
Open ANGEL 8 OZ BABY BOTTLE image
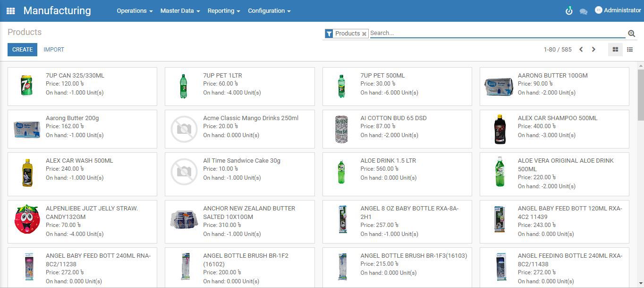pyautogui.click(x=342, y=219)
